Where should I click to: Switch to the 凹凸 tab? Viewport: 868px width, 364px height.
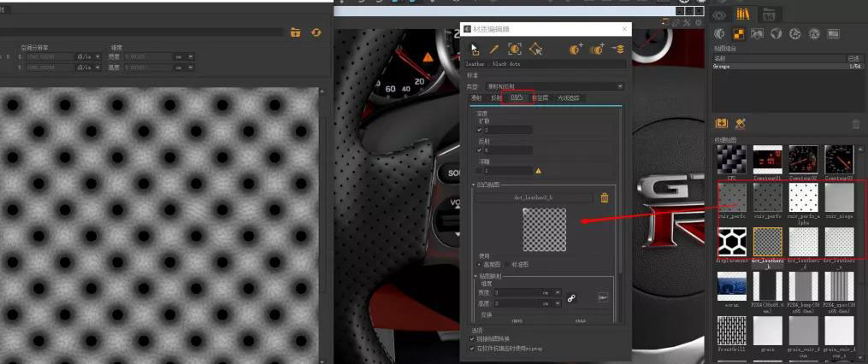pyautogui.click(x=517, y=98)
